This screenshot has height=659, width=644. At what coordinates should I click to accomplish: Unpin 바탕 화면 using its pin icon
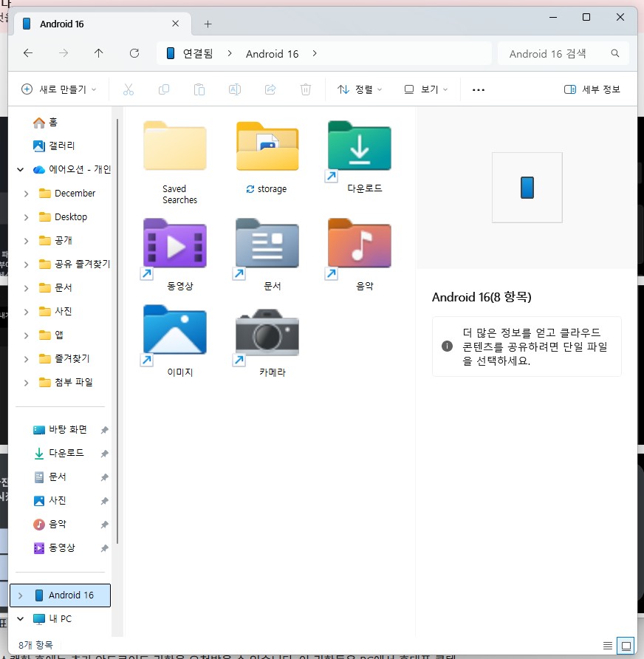[x=105, y=430]
